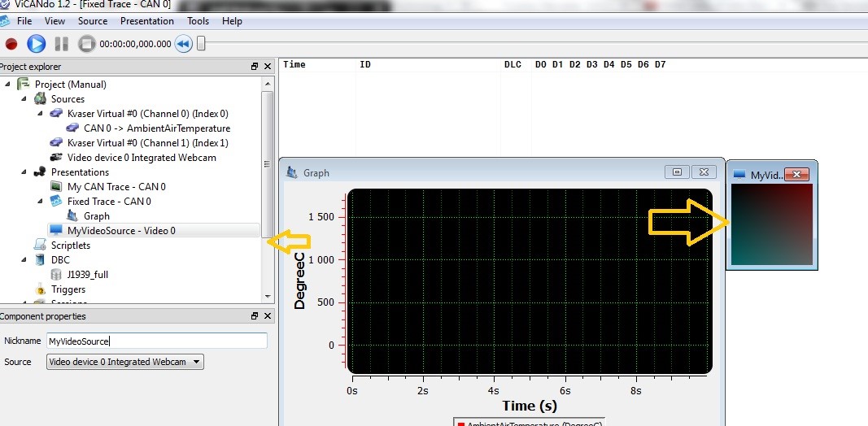Viewport: 868px width, 426px height.
Task: Close the Graph window
Action: coord(704,172)
